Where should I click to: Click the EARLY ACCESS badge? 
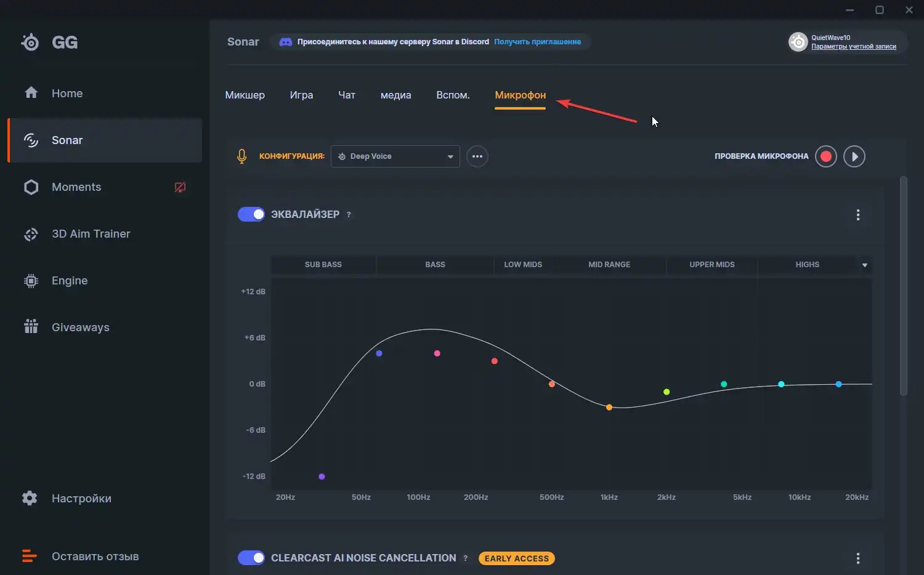tap(516, 558)
